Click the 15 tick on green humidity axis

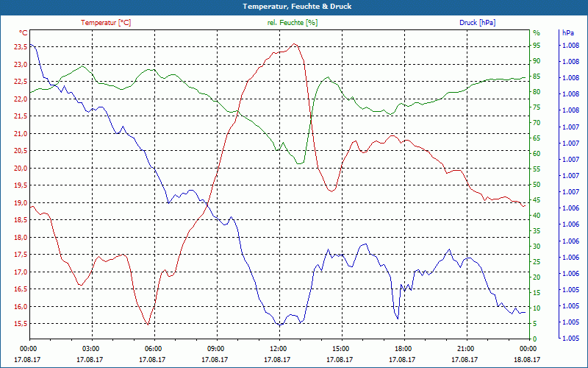(537, 292)
